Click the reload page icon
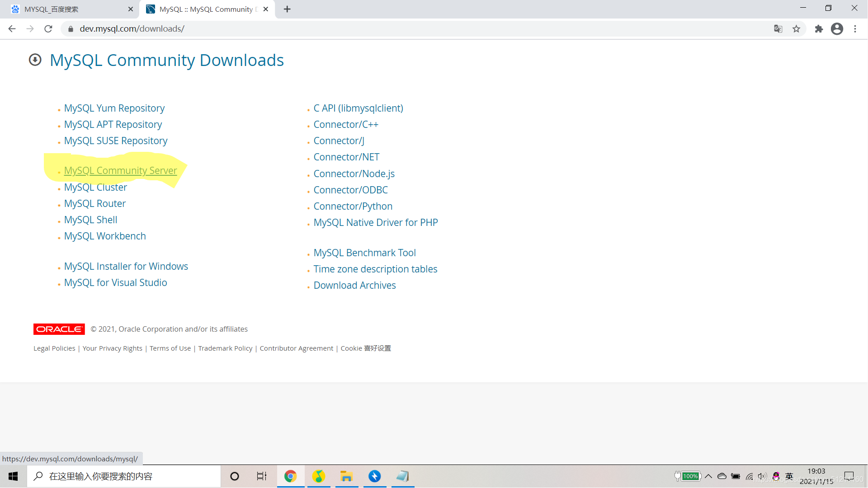The height and width of the screenshot is (488, 868). (49, 28)
